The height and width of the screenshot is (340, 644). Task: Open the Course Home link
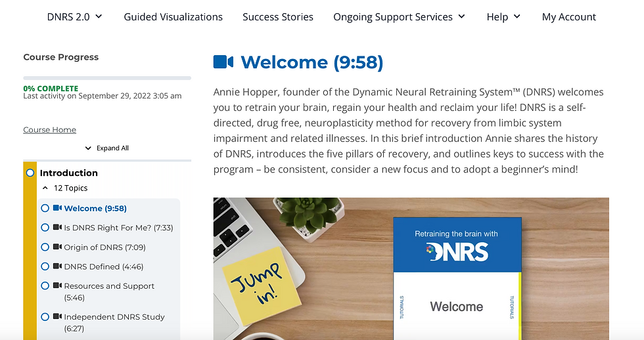pyautogui.click(x=50, y=130)
